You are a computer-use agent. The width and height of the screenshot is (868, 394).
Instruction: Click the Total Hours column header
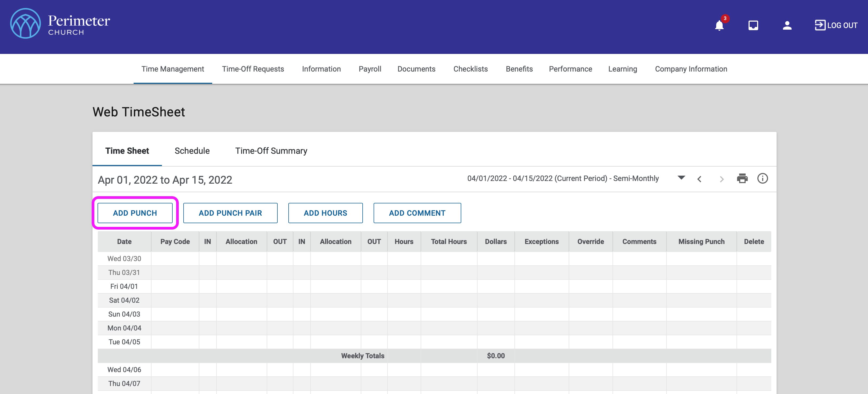pyautogui.click(x=449, y=242)
